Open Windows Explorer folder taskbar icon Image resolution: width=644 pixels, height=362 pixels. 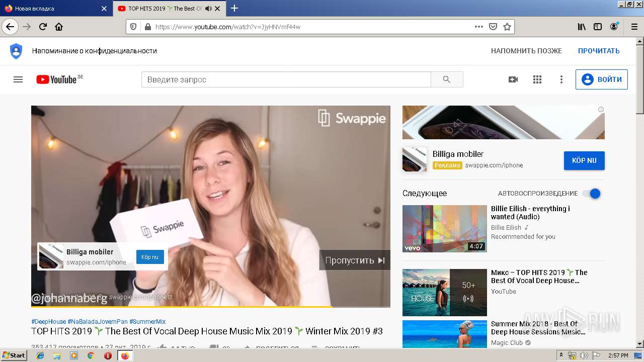coord(57,355)
